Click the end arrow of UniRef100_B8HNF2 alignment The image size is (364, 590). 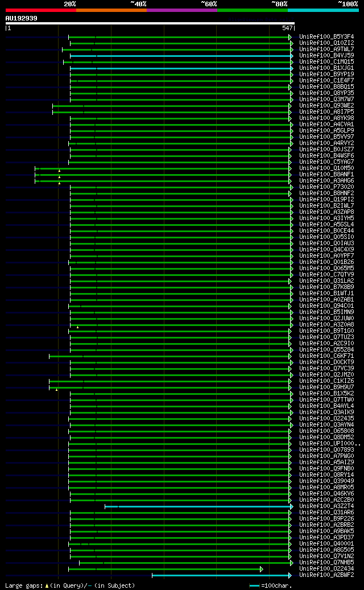pos(290,193)
